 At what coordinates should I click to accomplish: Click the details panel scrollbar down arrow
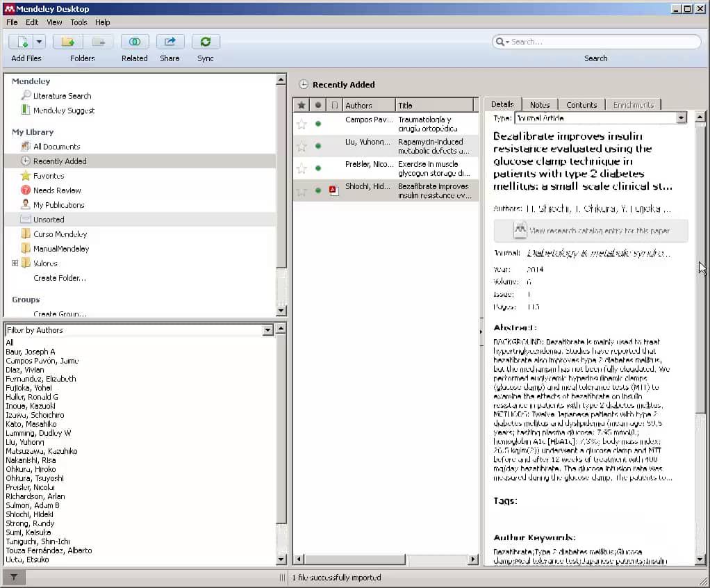[700, 560]
